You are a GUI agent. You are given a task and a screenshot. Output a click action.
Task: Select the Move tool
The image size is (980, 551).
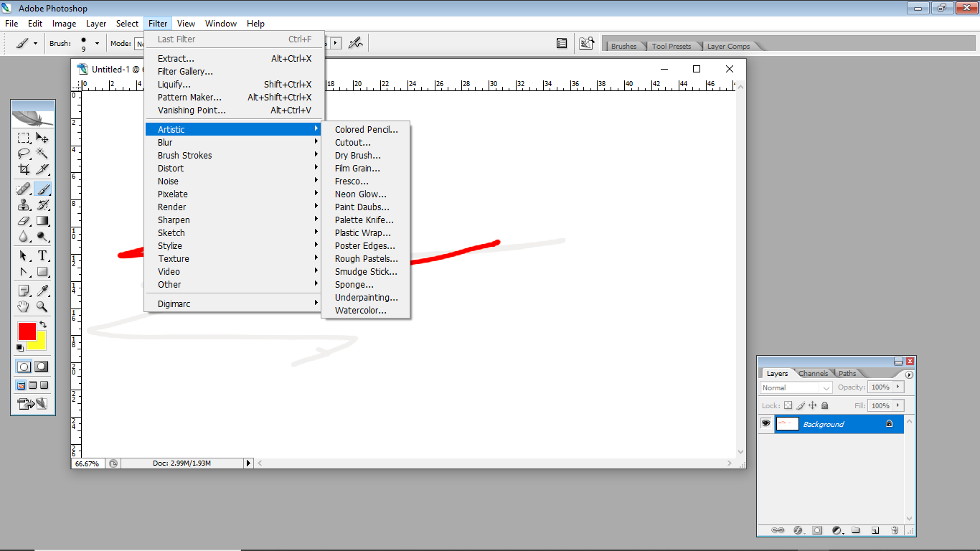(42, 138)
